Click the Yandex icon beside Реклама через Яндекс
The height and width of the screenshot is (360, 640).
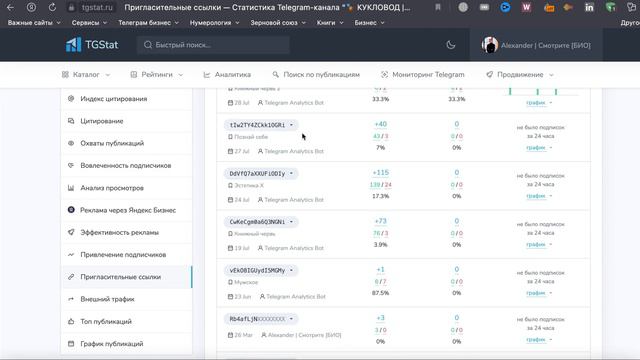71,210
